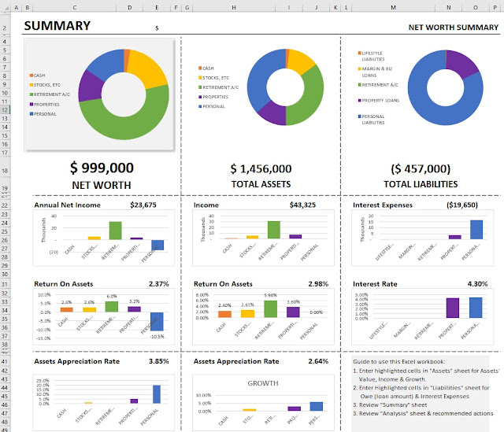Select column A header
Screen dimensions: 504x432
click(x=16, y=7)
